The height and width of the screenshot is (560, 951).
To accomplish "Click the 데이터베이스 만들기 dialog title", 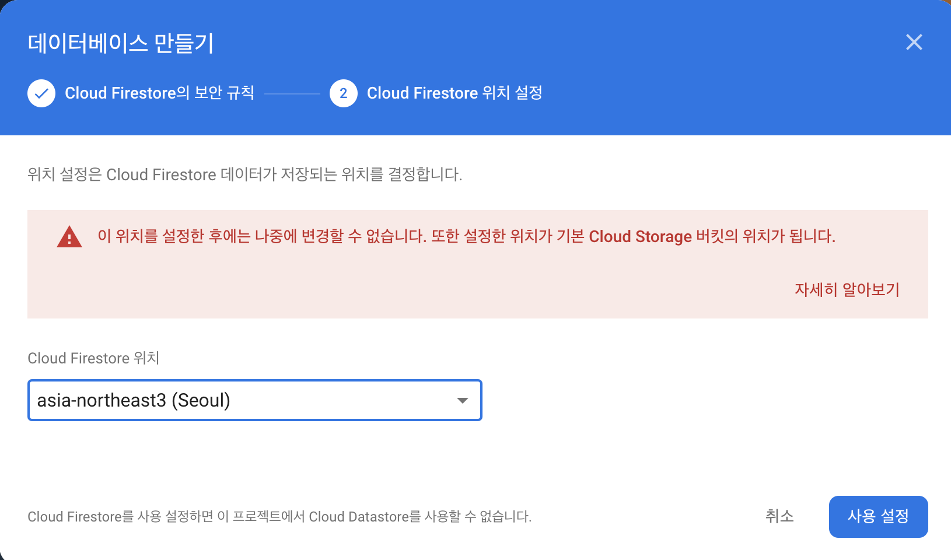I will [121, 43].
